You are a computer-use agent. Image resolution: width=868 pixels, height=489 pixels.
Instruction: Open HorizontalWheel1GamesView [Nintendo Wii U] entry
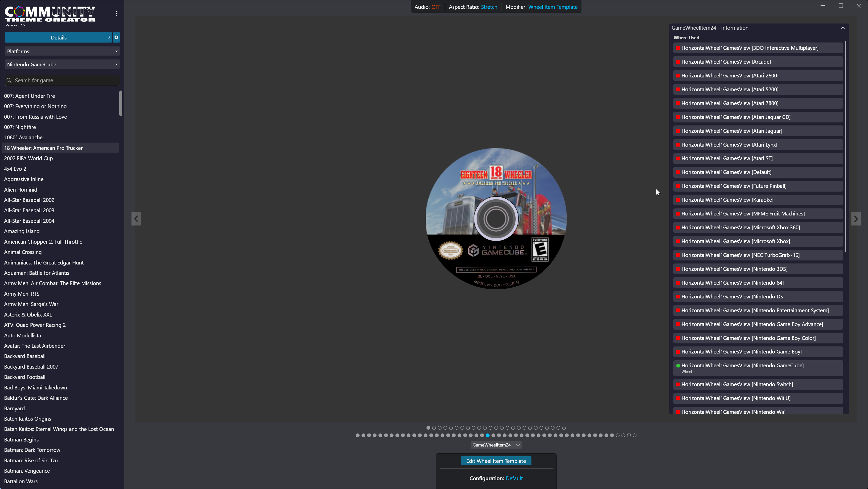coord(758,398)
